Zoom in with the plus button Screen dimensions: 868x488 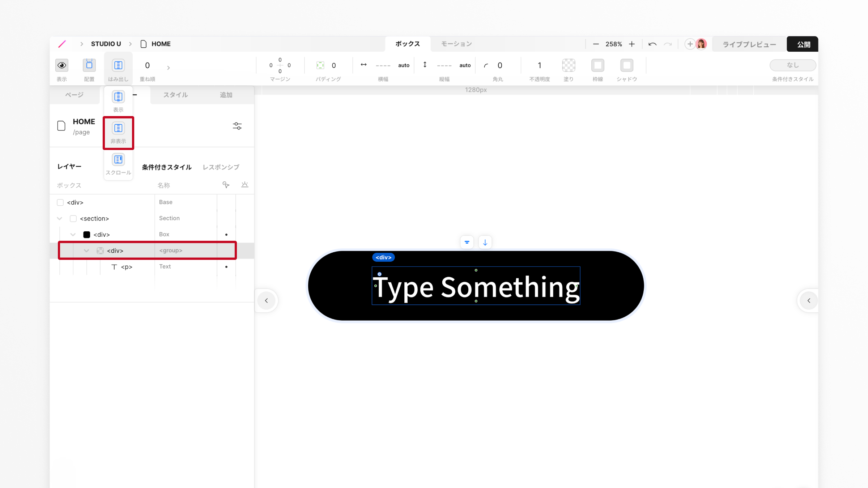pyautogui.click(x=632, y=44)
